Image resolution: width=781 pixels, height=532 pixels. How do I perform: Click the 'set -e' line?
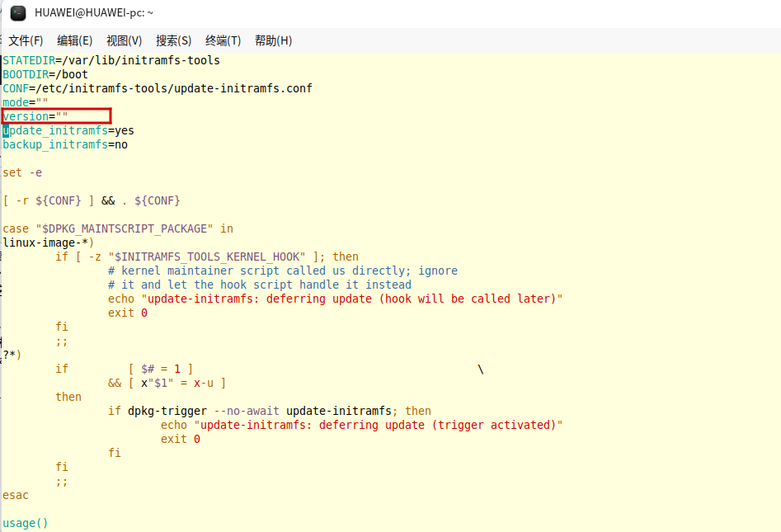[22, 172]
